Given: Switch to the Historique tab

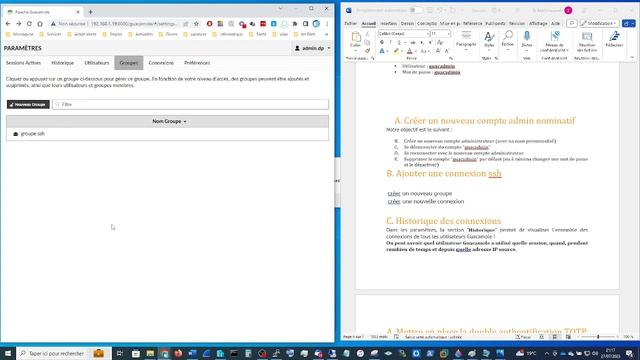Looking at the screenshot, I should (62, 63).
